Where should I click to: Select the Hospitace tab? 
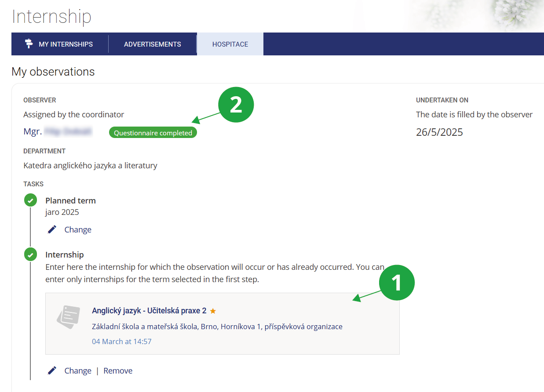[x=230, y=44]
